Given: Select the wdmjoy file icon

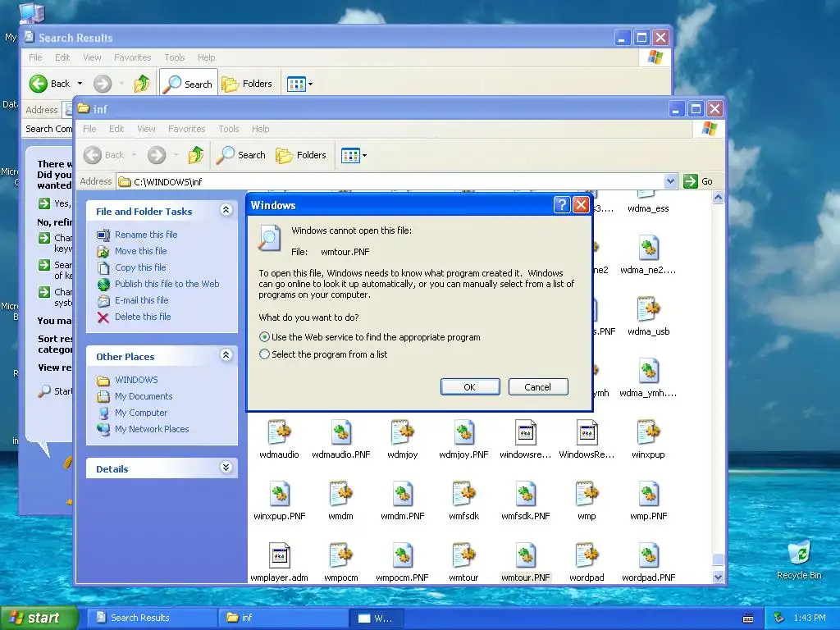Looking at the screenshot, I should 402,432.
